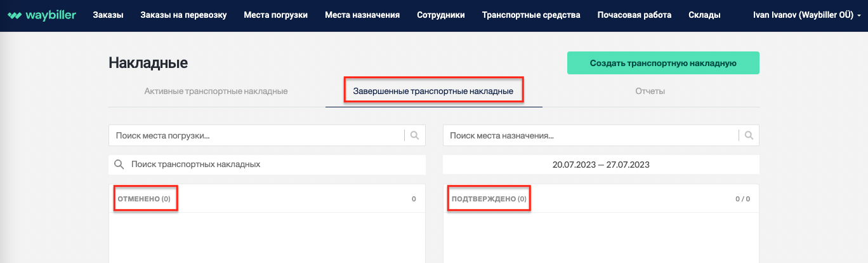Open the date range 20.07.2023 — 27.07.2023
Image resolution: width=868 pixels, height=263 pixels.
pos(601,164)
